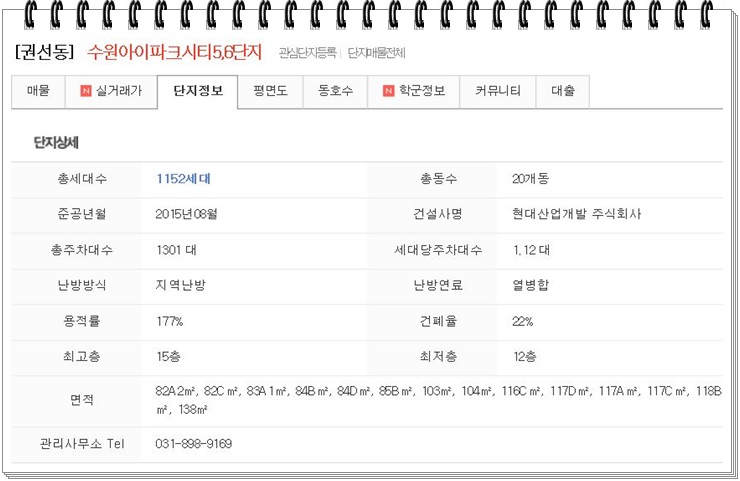Switch to the 실거래가 tab
Image resolution: width=740 pixels, height=481 pixels.
[111, 91]
